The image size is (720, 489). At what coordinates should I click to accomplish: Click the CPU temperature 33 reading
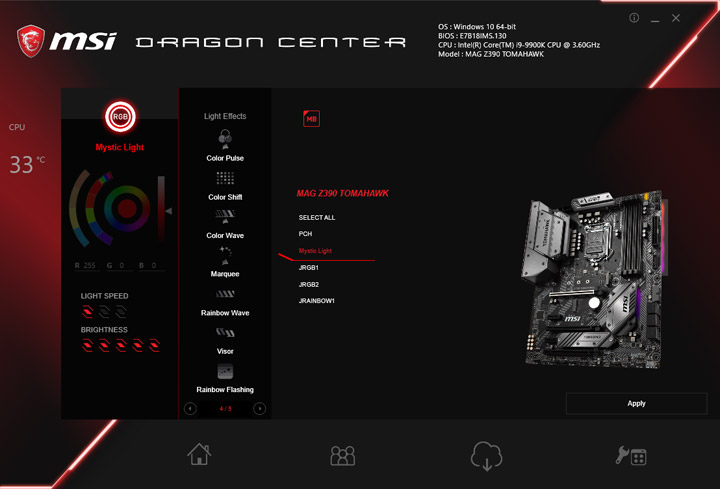[x=27, y=165]
